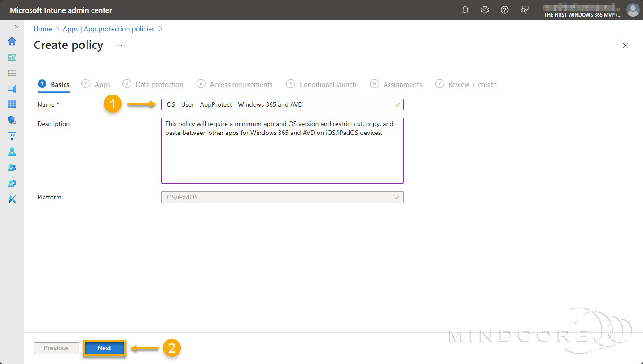Select the Review + create step tab

tap(466, 84)
